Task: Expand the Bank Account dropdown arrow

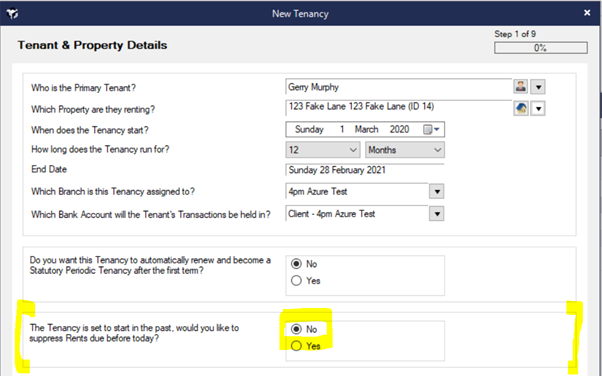Action: pyautogui.click(x=437, y=214)
